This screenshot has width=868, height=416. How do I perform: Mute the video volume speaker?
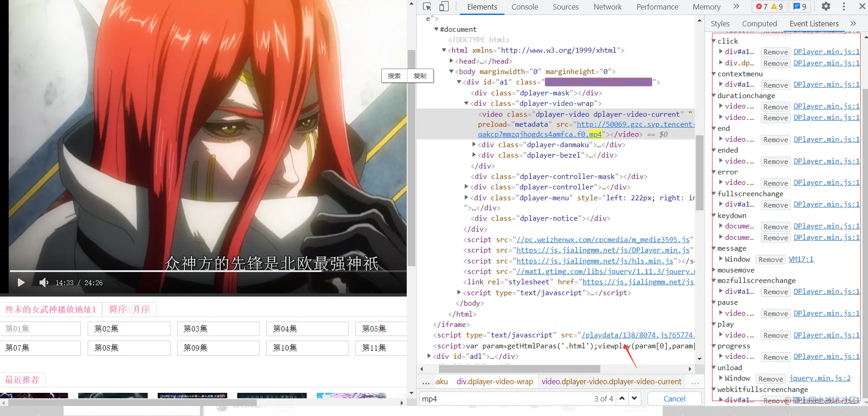44,282
